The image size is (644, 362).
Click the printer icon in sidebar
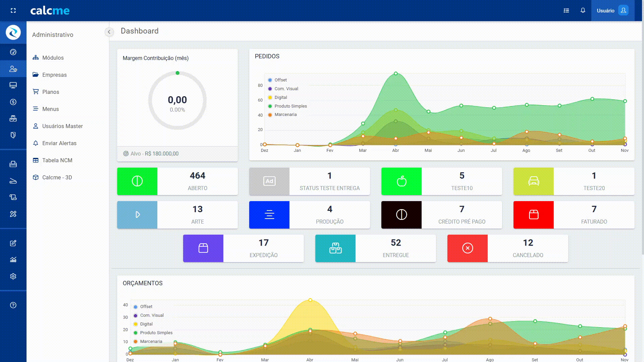pyautogui.click(x=13, y=164)
